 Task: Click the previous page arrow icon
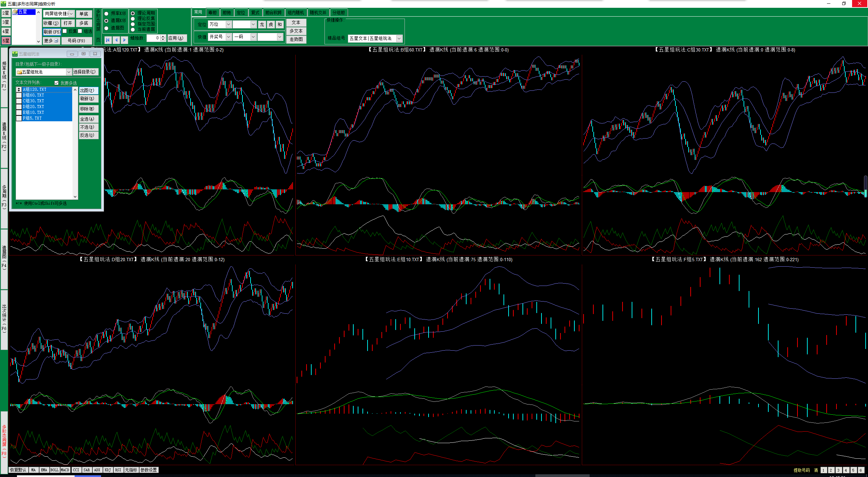pyautogui.click(x=116, y=40)
